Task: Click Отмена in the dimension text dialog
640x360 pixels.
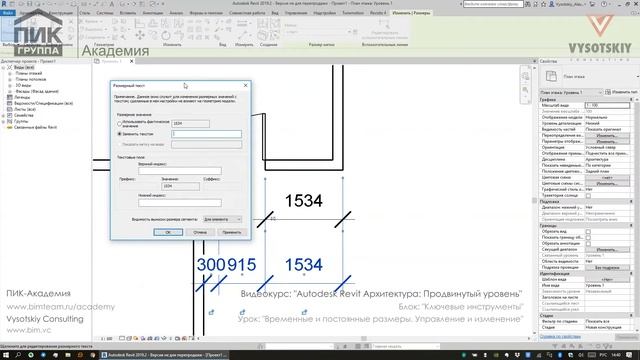Action: coord(200,232)
